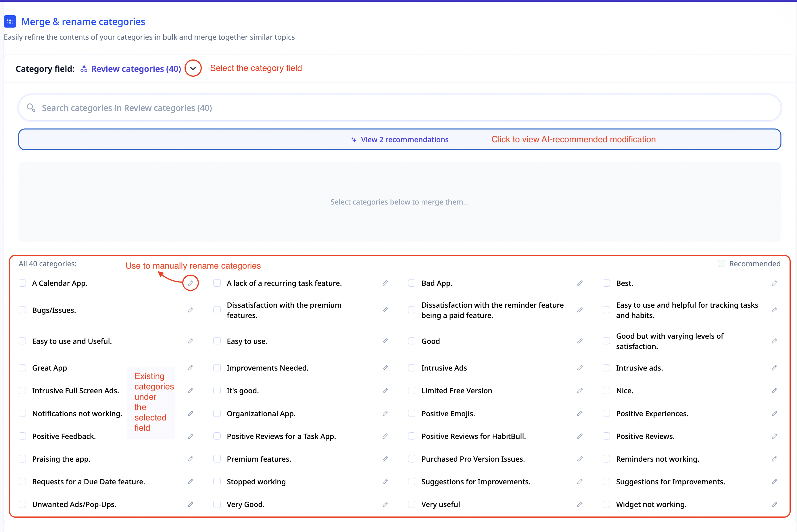Select the Intrusive ads. checkbox
Viewport: 797px width, 532px height.
pos(606,368)
